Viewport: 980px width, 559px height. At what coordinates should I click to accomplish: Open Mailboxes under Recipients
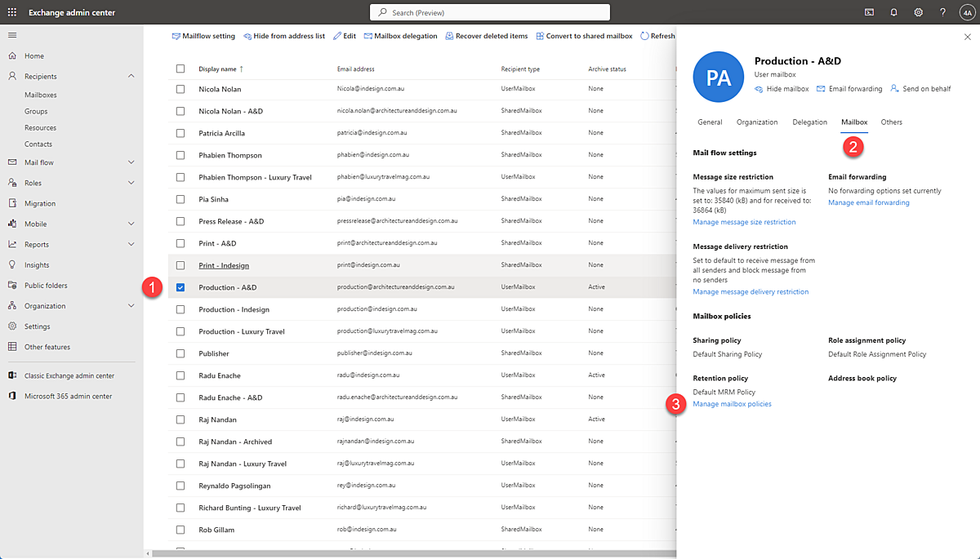[x=41, y=95]
